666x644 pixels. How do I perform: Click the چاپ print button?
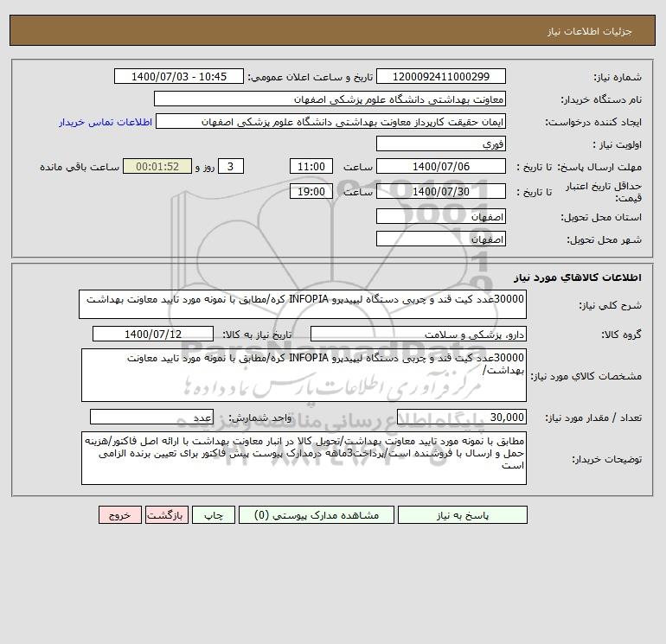click(x=214, y=515)
